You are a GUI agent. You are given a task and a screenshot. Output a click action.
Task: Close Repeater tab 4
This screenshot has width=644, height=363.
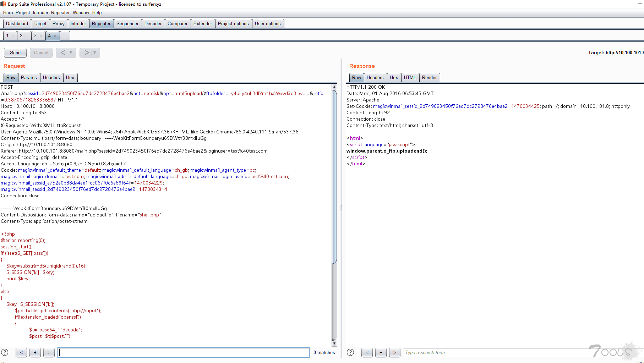(55, 36)
